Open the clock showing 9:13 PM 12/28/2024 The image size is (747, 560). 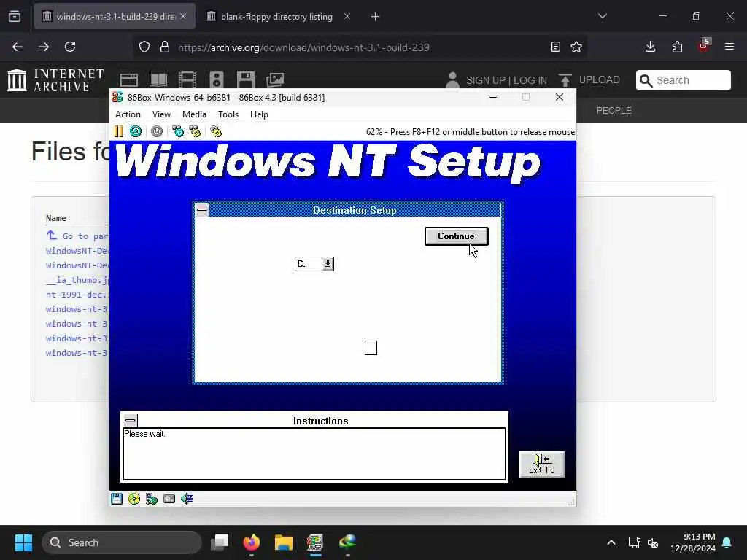pyautogui.click(x=693, y=542)
